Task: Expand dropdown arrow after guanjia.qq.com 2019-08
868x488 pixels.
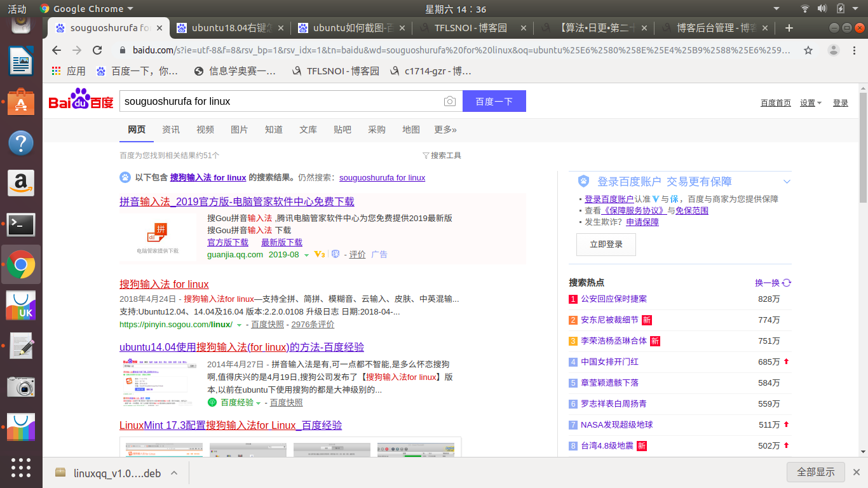Action: (x=306, y=255)
